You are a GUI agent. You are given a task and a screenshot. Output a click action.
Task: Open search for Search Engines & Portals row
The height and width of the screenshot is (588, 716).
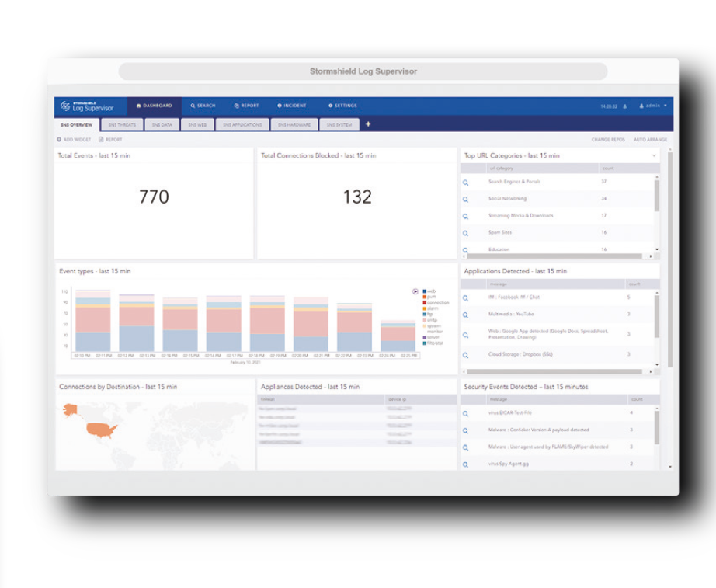466,182
